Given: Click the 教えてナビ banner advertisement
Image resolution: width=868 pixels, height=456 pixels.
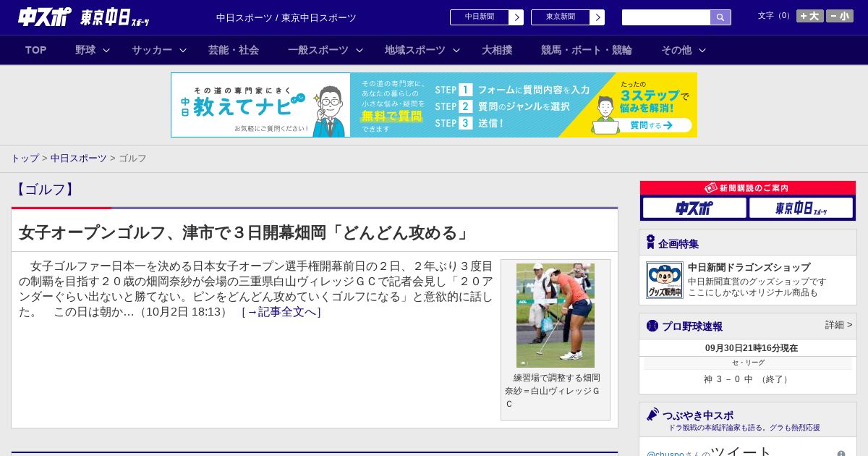Looking at the screenshot, I should click(434, 105).
